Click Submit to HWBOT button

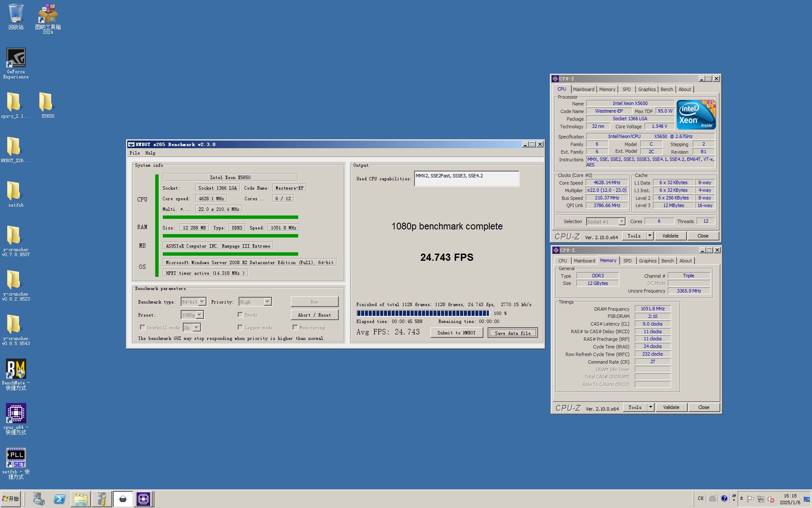point(456,333)
